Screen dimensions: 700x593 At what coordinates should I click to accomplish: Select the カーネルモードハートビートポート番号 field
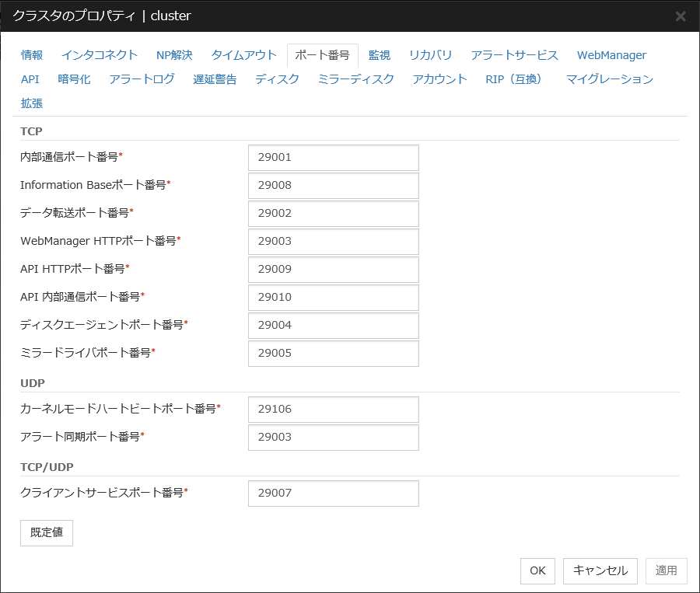click(x=333, y=409)
